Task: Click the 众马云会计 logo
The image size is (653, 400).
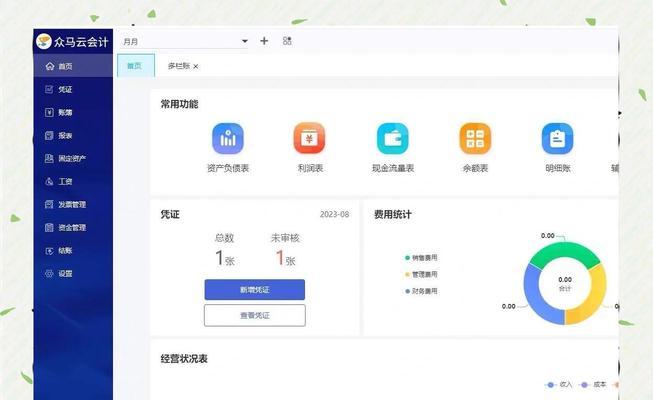Action: 72,42
